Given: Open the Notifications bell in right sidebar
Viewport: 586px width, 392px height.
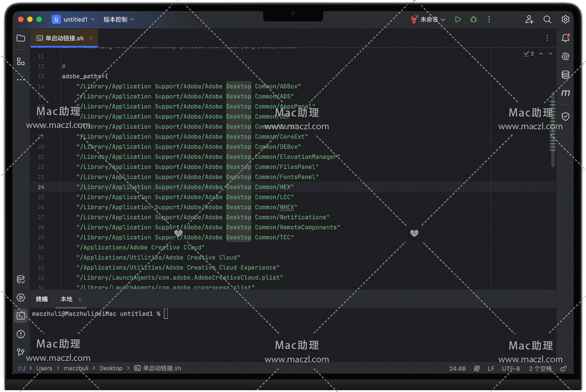Looking at the screenshot, I should click(x=565, y=38).
